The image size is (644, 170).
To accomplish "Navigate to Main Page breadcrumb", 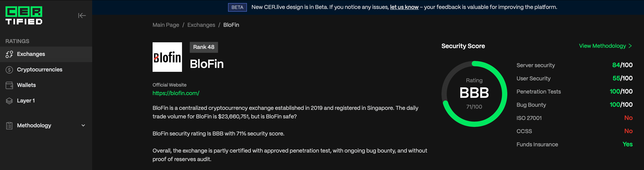I will tap(166, 25).
